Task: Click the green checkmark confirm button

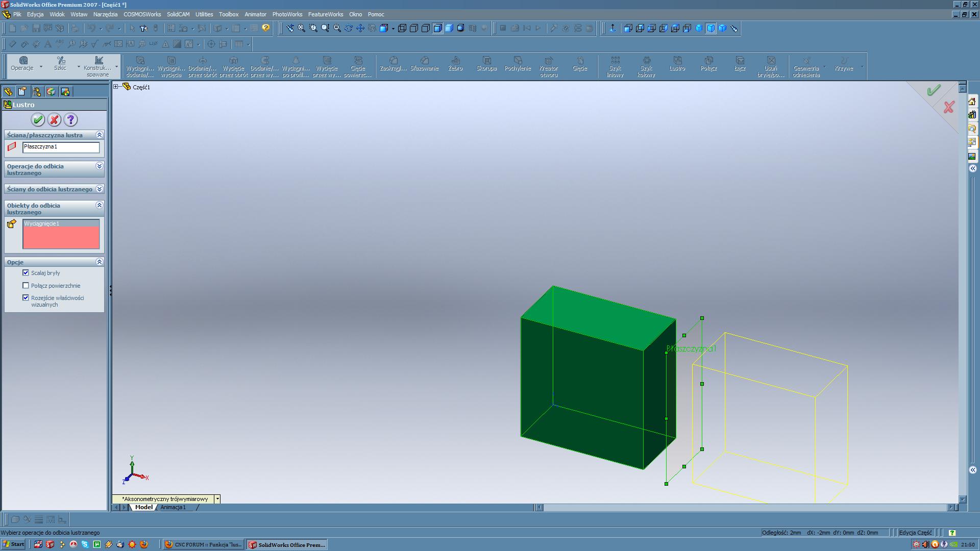Action: point(38,120)
